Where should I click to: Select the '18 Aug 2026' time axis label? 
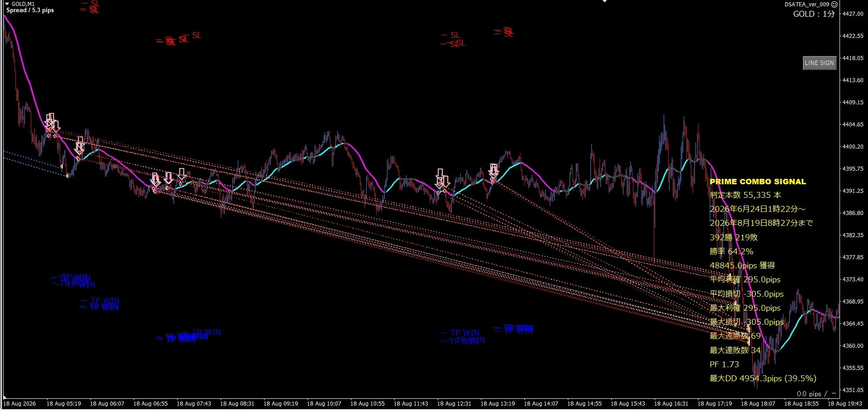click(19, 404)
